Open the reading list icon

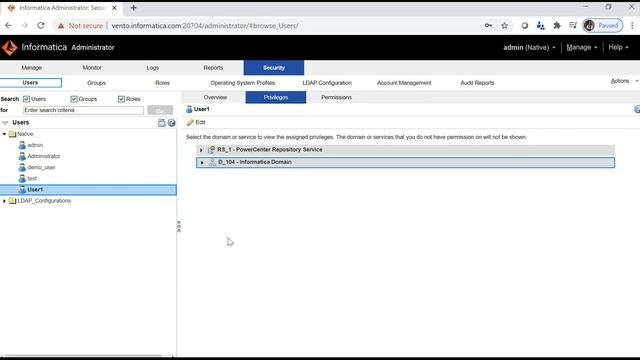tap(573, 25)
